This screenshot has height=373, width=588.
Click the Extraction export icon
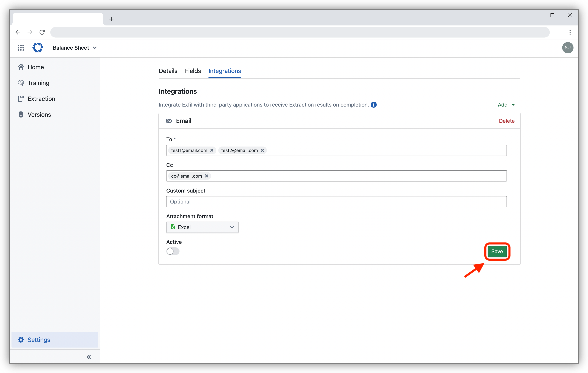pos(21,99)
